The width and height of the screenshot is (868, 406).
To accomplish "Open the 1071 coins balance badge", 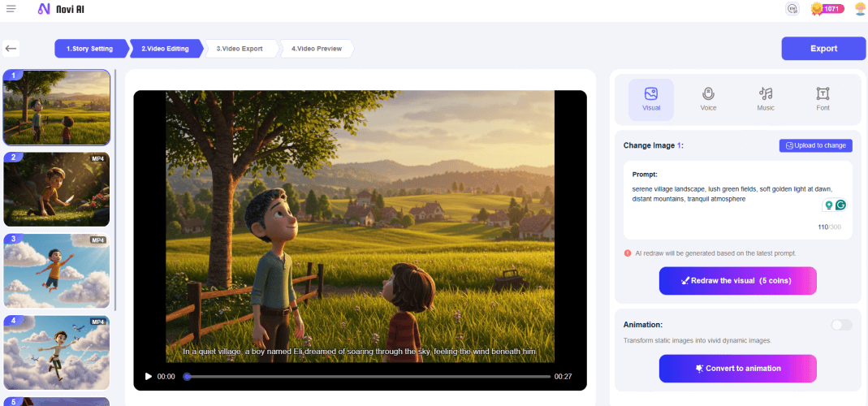I will click(827, 9).
